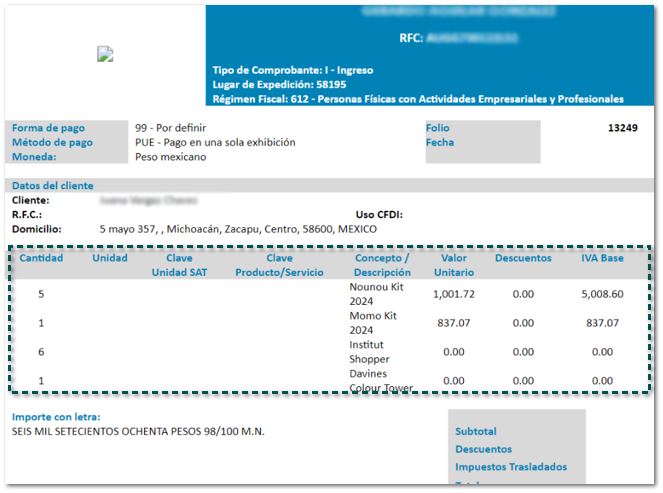This screenshot has height=493, width=663.
Task: Select 'PUE - Pago en una sola exhibición'
Action: click(215, 142)
